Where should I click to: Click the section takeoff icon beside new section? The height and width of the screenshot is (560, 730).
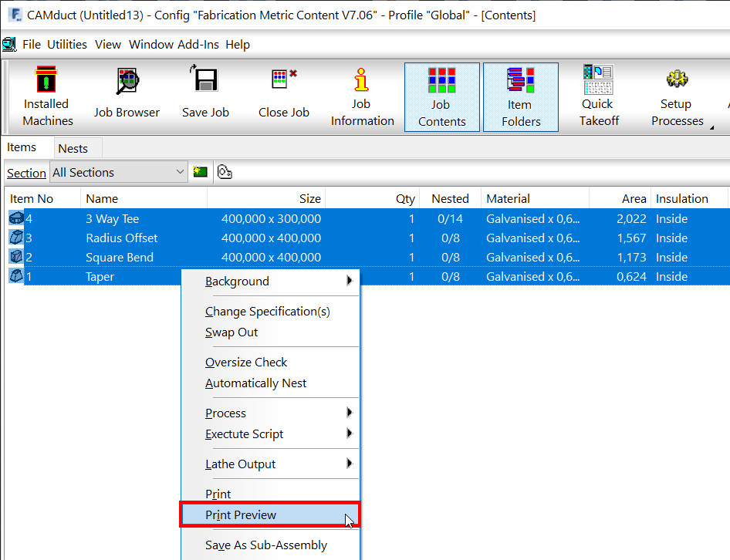click(x=225, y=172)
